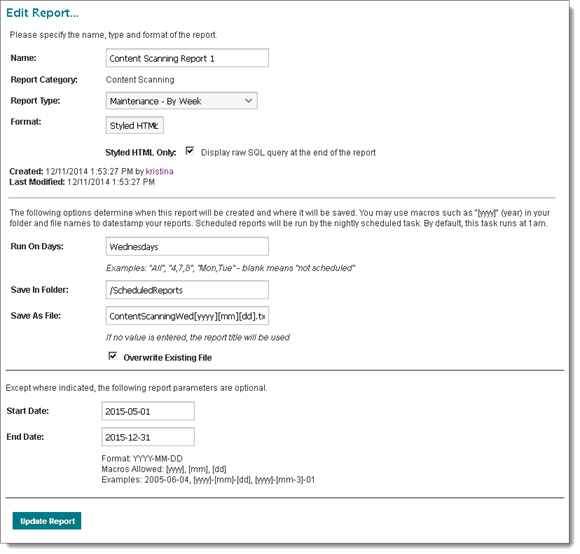Open the kristina user link
The image size is (580, 554).
[x=159, y=171]
